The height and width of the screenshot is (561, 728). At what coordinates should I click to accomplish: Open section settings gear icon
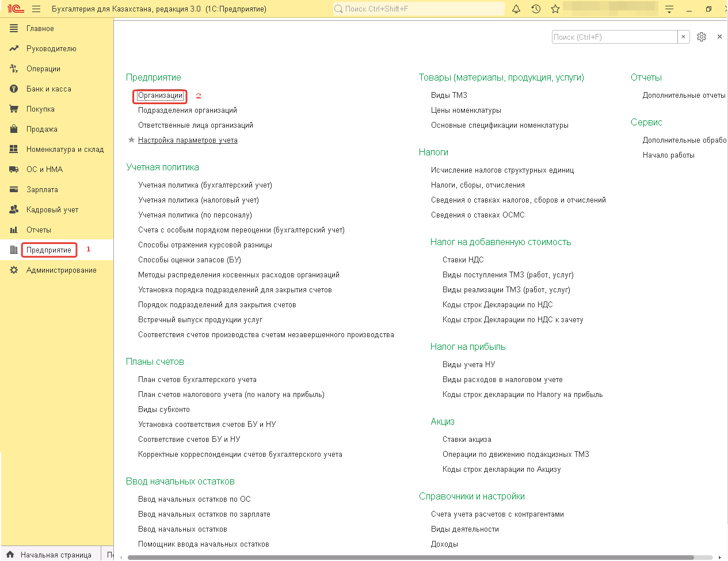point(702,37)
